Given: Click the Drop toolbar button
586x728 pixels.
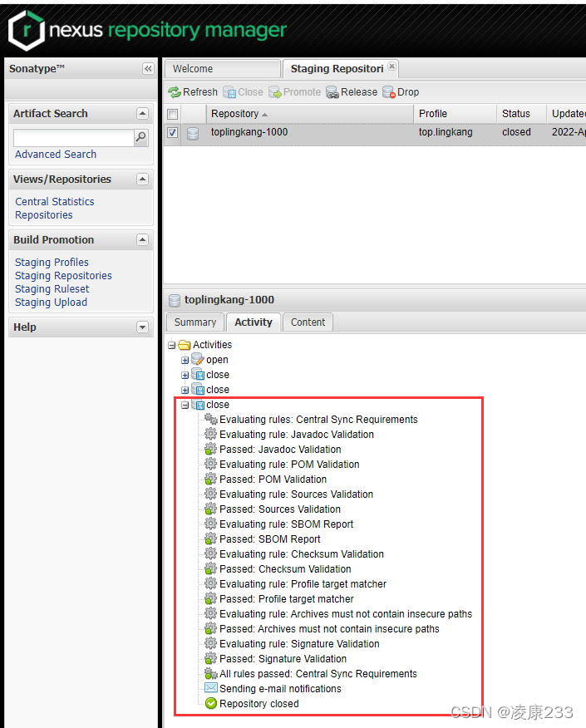Looking at the screenshot, I should tap(401, 92).
